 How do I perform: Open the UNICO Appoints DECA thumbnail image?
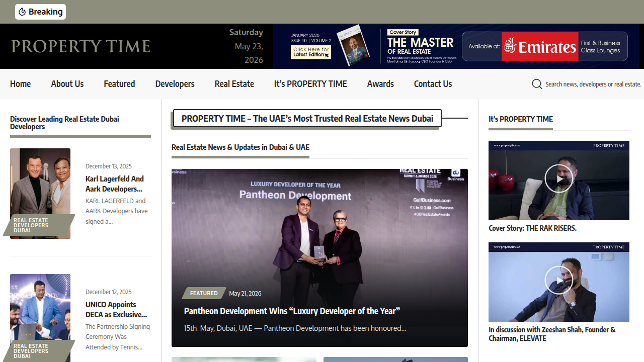click(x=40, y=318)
